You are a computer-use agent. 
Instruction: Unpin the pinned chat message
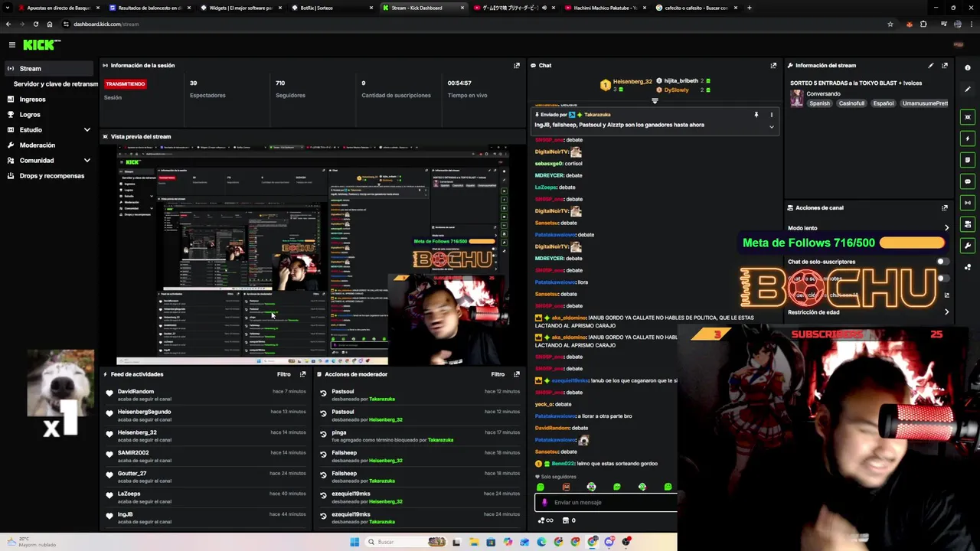[x=756, y=115]
